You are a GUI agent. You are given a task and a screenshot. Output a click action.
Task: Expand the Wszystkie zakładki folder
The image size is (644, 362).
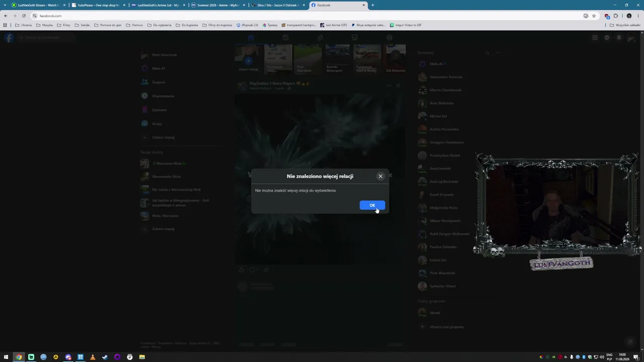coord(626,25)
